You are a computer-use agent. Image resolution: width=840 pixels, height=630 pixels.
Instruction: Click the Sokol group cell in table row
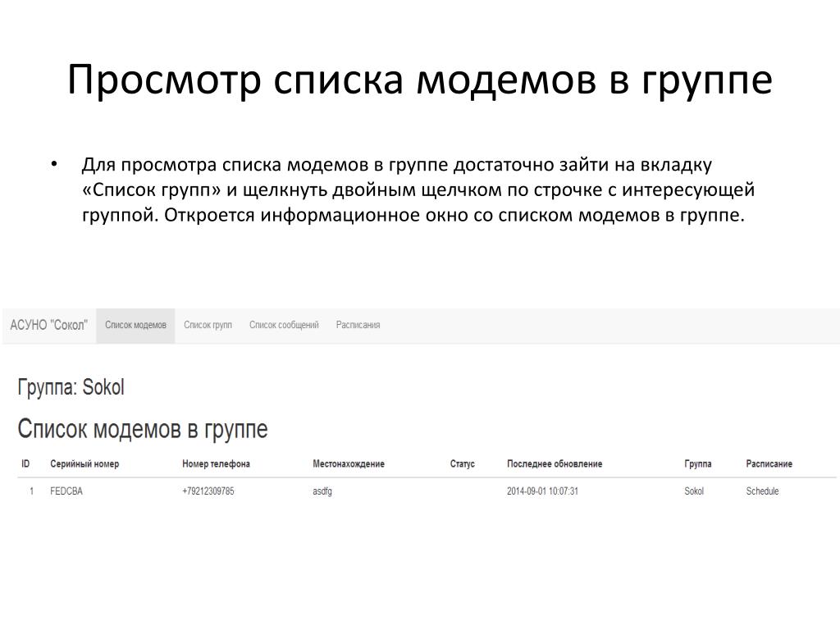(694, 491)
